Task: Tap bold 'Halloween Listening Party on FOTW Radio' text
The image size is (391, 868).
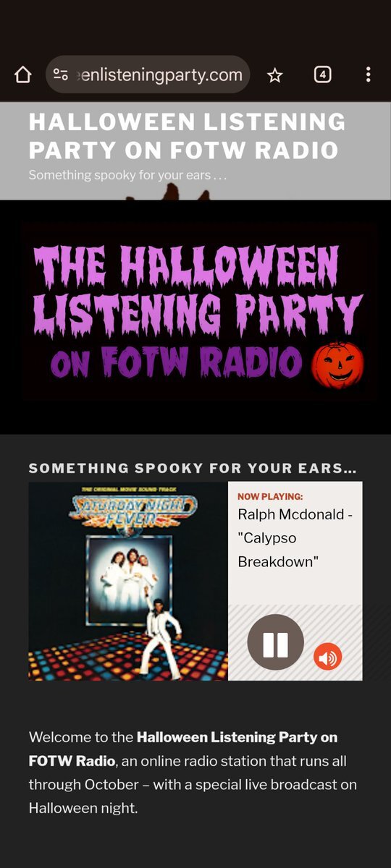Action: (183, 749)
